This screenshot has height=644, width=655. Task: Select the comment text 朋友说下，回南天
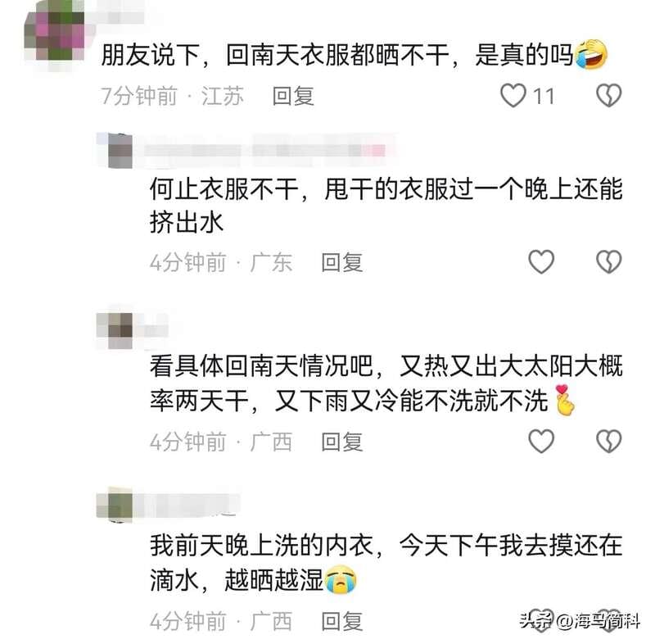tap(237, 55)
